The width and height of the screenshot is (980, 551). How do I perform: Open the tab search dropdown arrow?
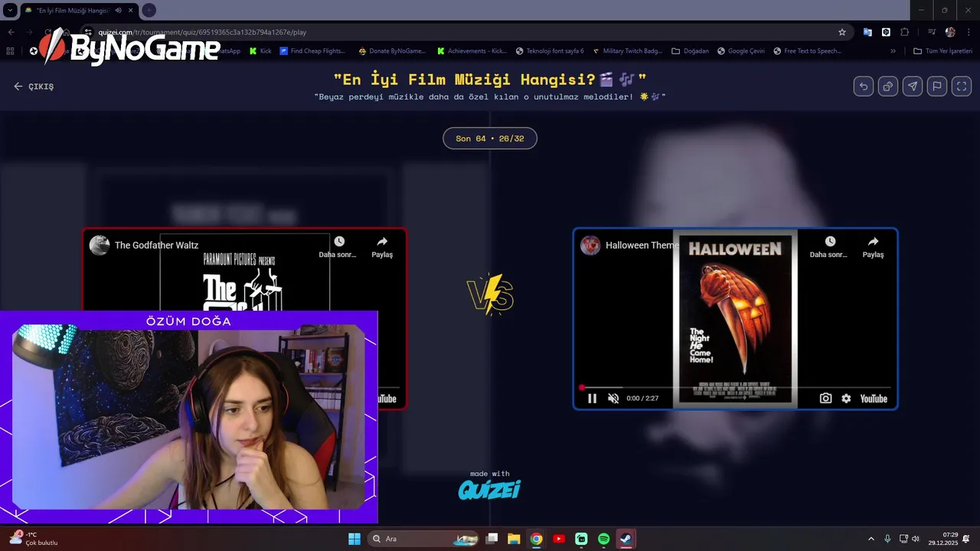(x=9, y=11)
